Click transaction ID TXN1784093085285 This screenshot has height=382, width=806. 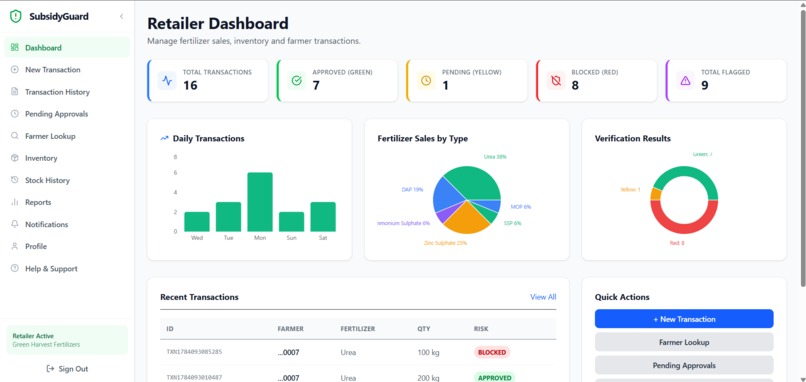point(194,352)
